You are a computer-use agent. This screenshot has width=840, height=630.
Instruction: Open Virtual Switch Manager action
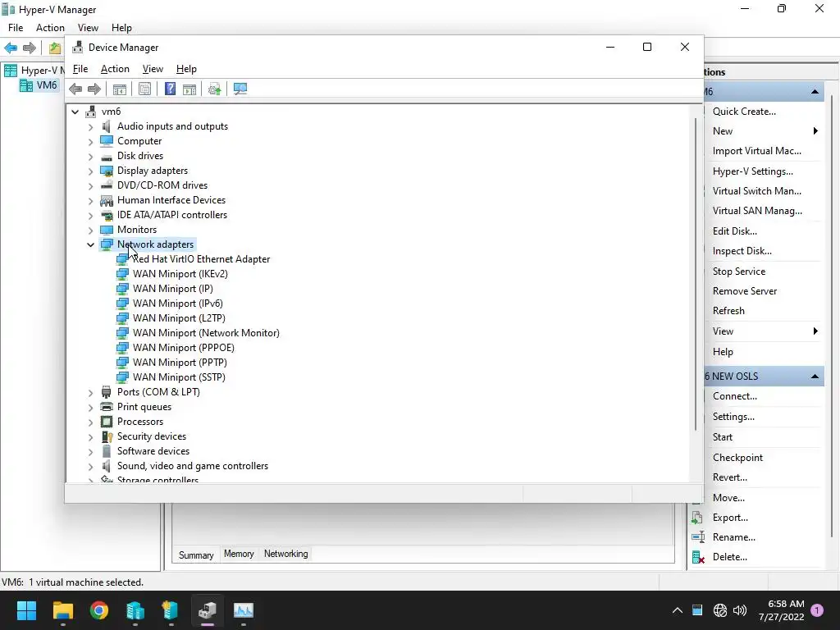[x=757, y=191]
